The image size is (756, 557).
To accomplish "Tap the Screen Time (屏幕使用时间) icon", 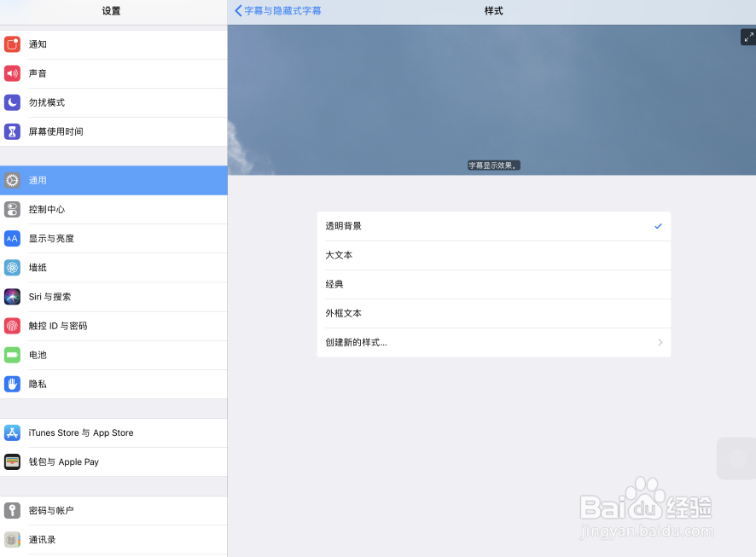I will point(12,131).
